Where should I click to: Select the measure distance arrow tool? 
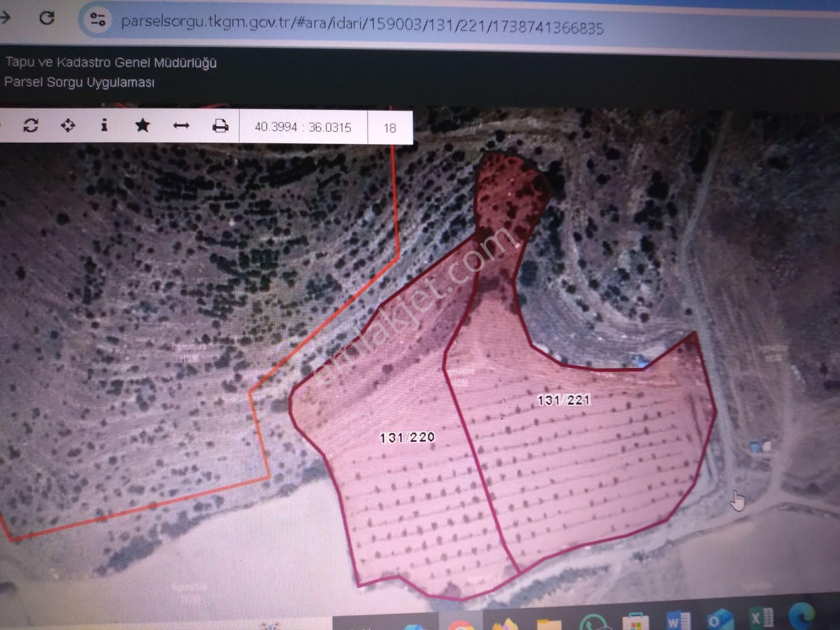coord(181,126)
